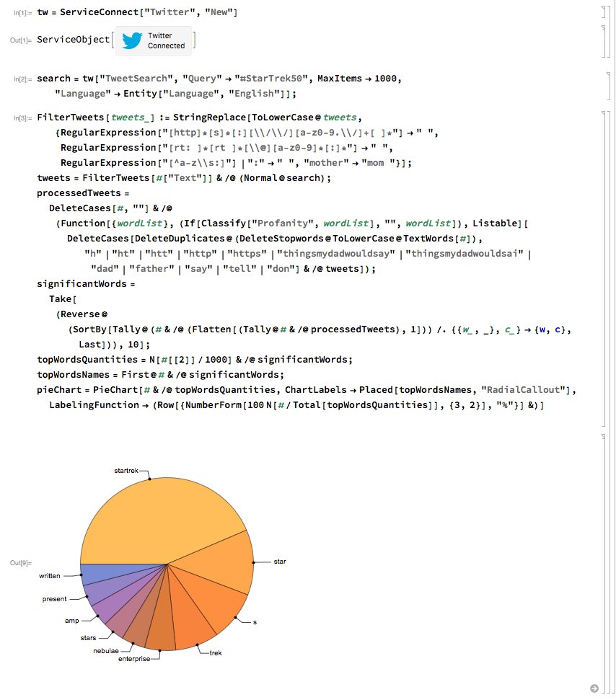The image size is (616, 700).
Task: Click the "amp" chart callout label
Action: (71, 621)
